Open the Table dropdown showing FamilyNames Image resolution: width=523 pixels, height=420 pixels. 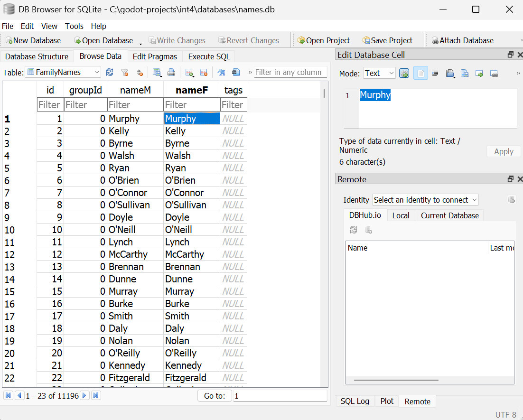[63, 72]
